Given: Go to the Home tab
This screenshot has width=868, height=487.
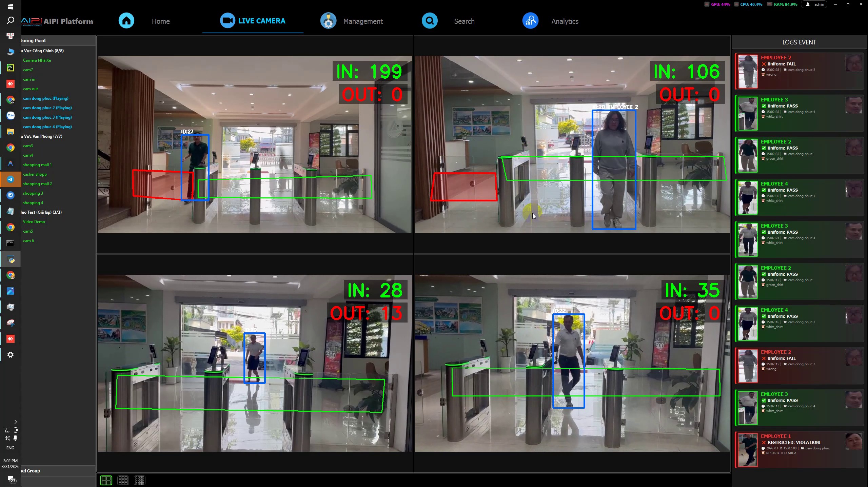Looking at the screenshot, I should point(161,21).
